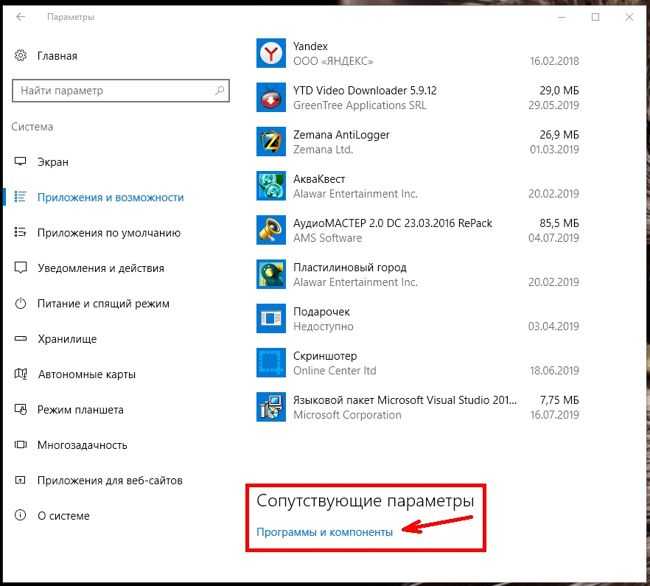Click the Питание и спящий режим power icon
Viewport: 650px width, 586px height.
coord(20,303)
